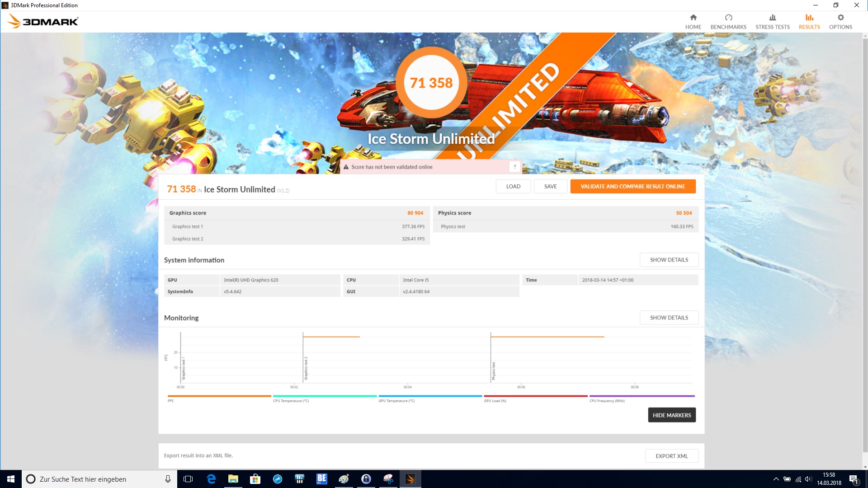Go to the HOME section
Screen dimensions: 868x488
[693, 22]
